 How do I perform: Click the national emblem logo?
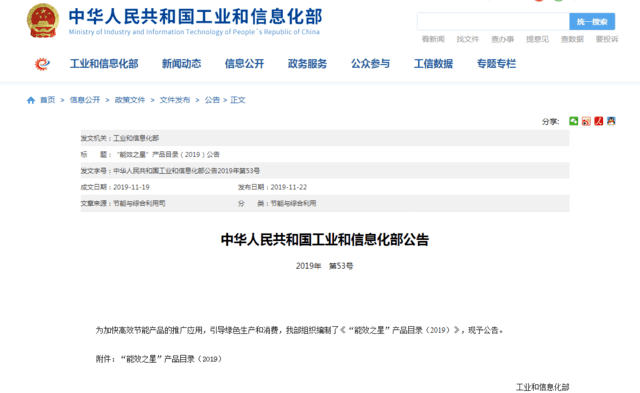(43, 20)
